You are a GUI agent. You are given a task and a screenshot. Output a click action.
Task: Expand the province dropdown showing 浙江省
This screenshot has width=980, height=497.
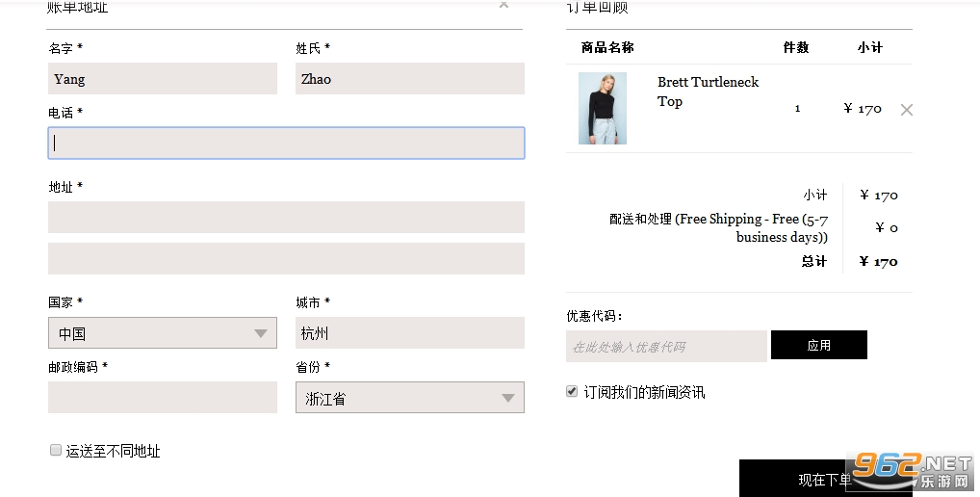point(410,398)
